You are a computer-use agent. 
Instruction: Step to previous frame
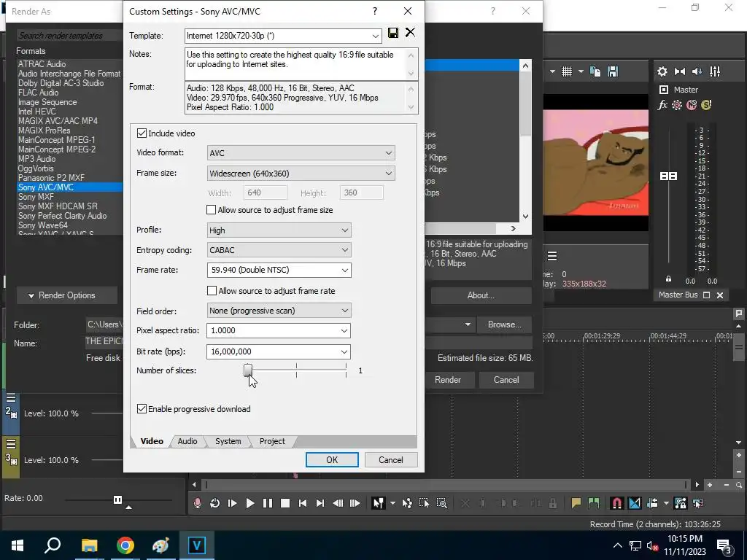[338, 503]
